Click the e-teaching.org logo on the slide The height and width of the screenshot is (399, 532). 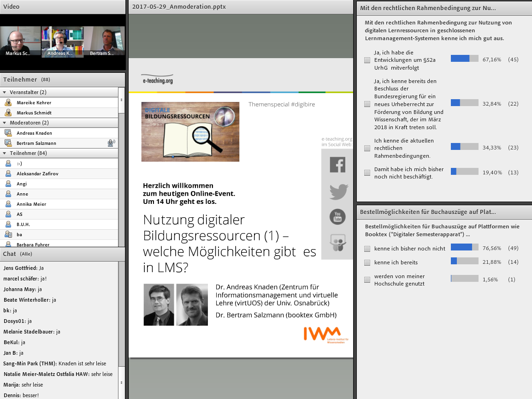coord(157,79)
